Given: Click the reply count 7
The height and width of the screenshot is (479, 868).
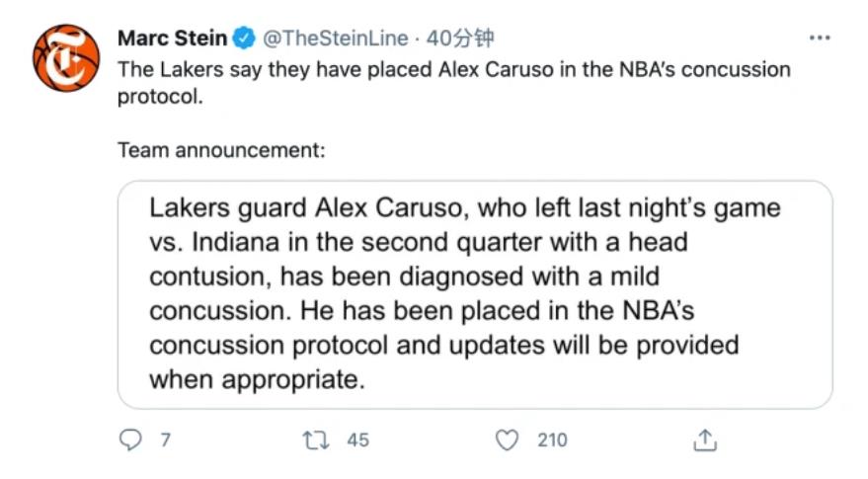Looking at the screenshot, I should pyautogui.click(x=165, y=439).
